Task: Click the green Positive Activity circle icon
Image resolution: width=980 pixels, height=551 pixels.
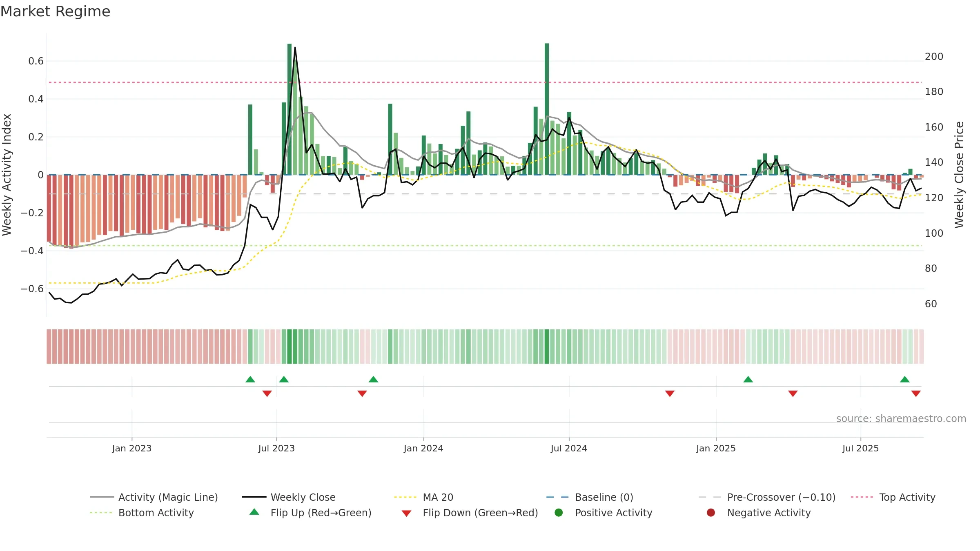Action: tap(559, 513)
